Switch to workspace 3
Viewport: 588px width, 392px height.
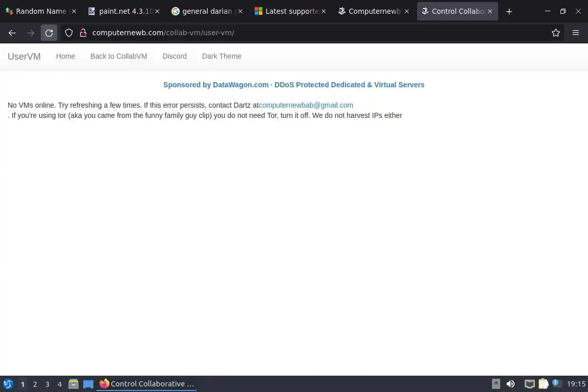point(47,384)
